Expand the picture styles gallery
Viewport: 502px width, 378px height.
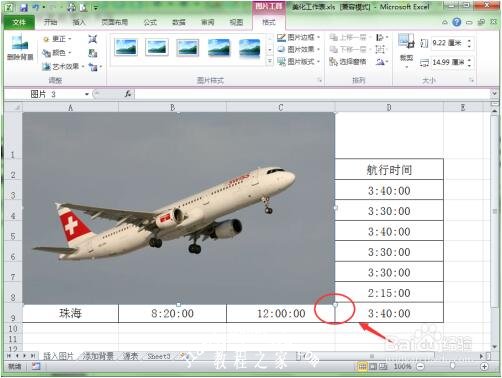click(x=270, y=61)
